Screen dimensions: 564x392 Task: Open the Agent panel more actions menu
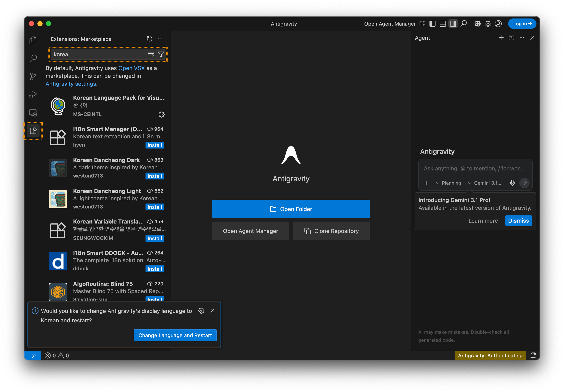pos(522,38)
